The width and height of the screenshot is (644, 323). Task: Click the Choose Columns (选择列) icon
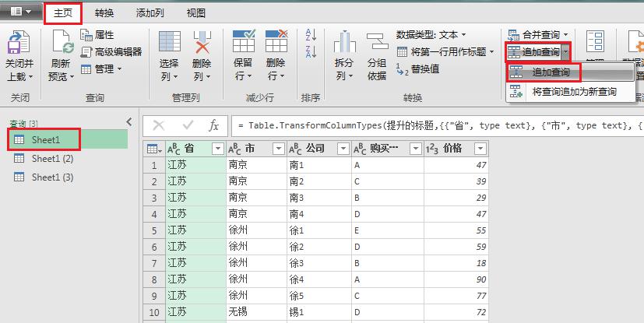[170, 42]
